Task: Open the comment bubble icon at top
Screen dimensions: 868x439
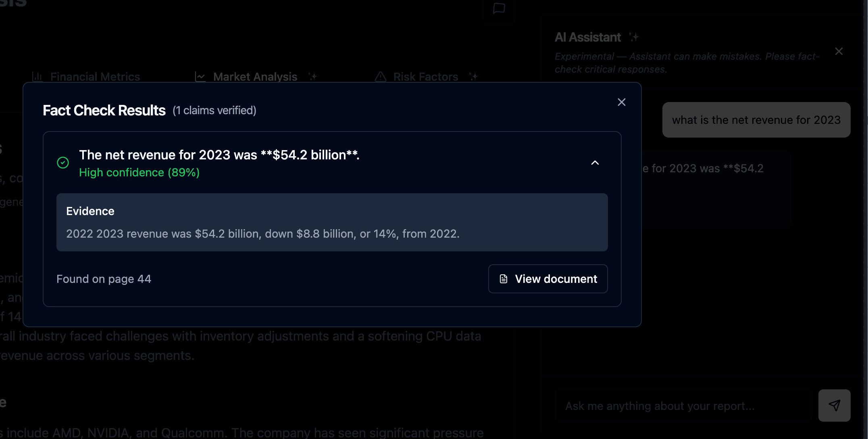Action: point(499,8)
